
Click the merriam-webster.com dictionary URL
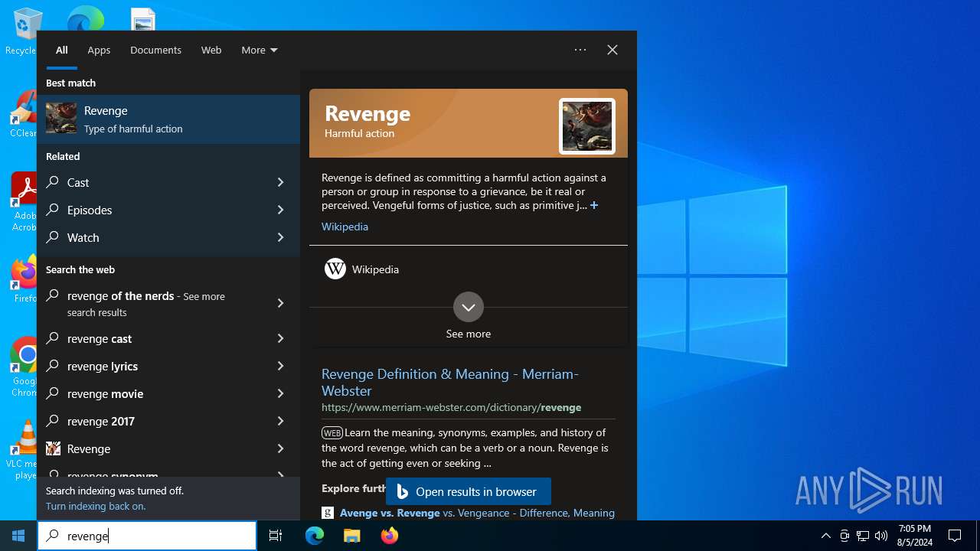[451, 407]
